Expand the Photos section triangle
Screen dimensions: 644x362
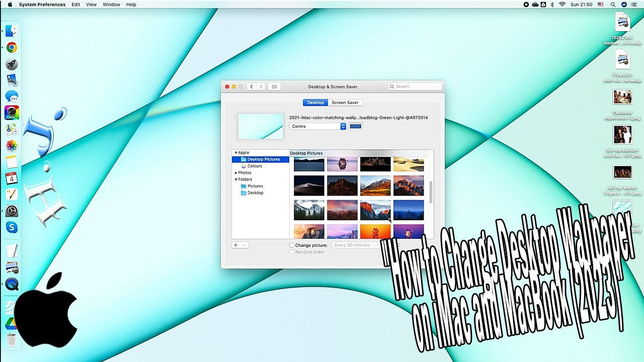(x=236, y=173)
